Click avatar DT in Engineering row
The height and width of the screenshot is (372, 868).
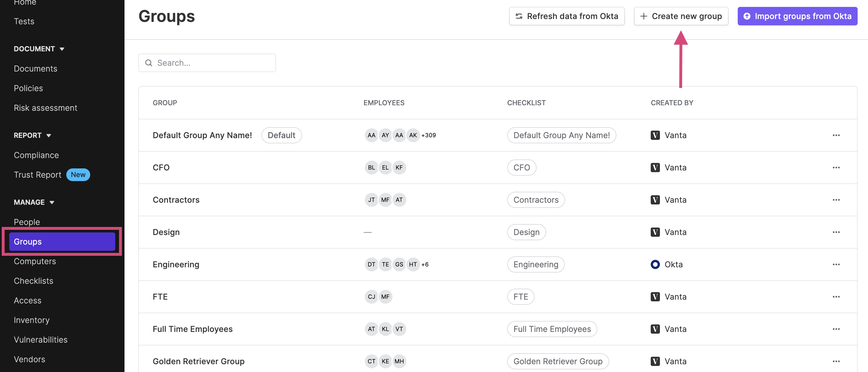point(371,264)
